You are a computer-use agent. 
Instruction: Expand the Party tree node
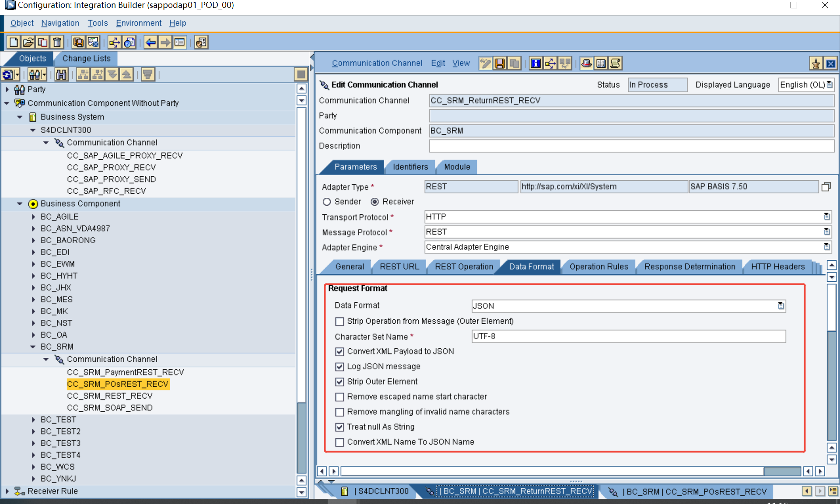click(x=7, y=89)
